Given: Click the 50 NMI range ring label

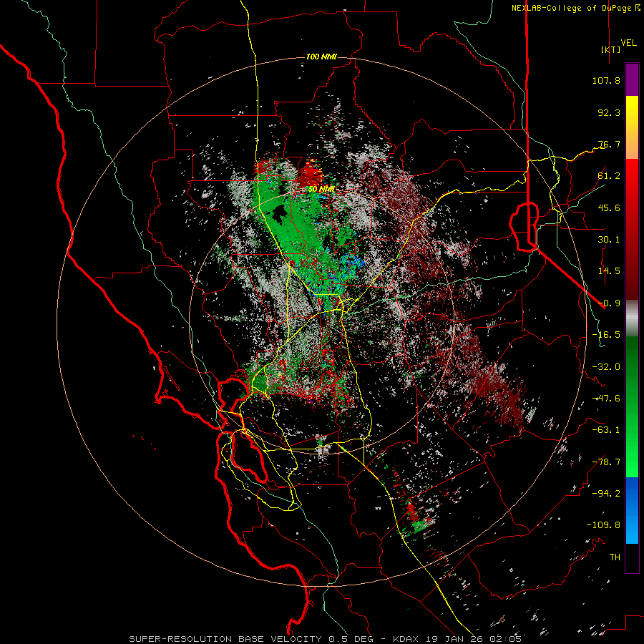Looking at the screenshot, I should tap(321, 189).
